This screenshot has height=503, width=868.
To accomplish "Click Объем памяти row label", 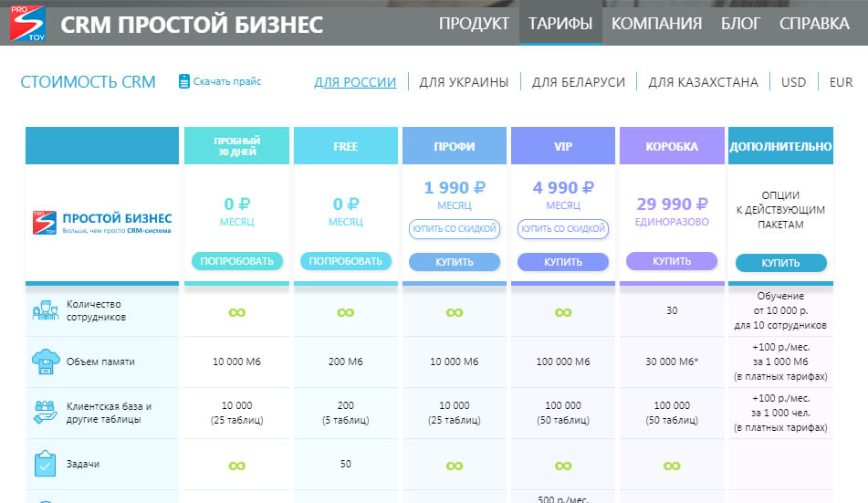I will [100, 362].
